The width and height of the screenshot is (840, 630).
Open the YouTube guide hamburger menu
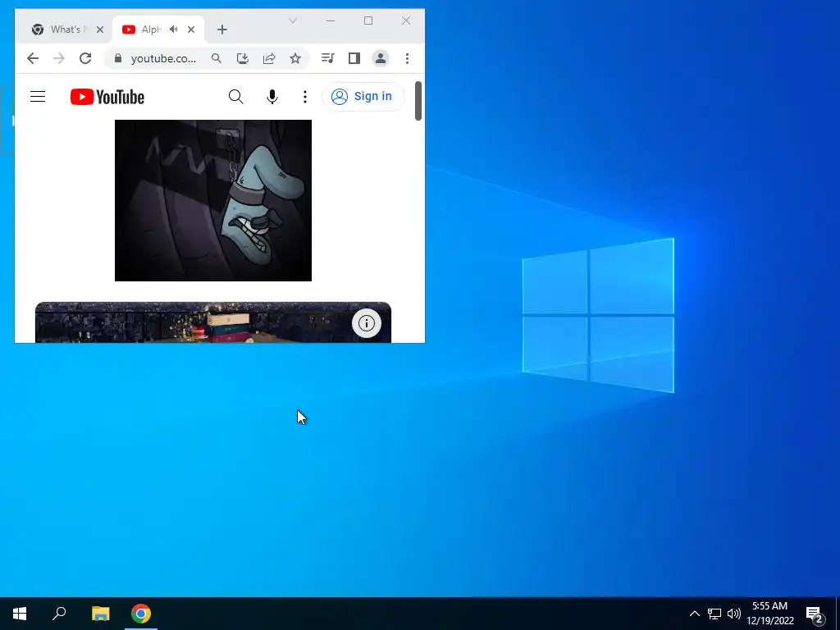click(x=38, y=97)
